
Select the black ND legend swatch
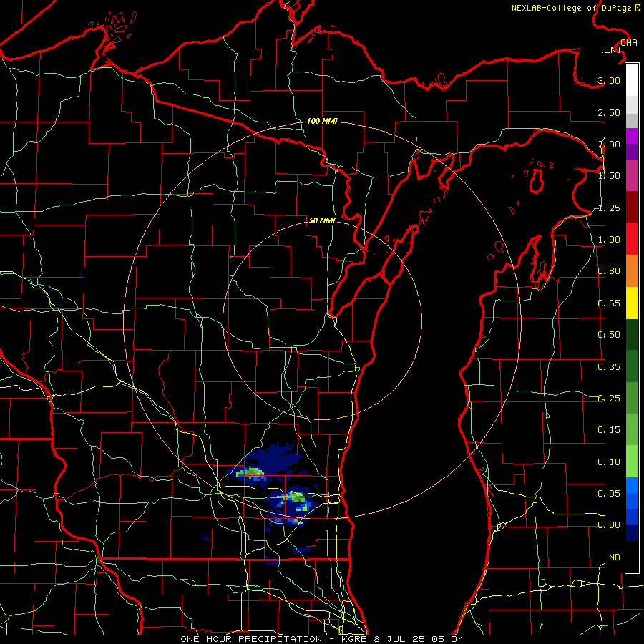click(x=632, y=557)
